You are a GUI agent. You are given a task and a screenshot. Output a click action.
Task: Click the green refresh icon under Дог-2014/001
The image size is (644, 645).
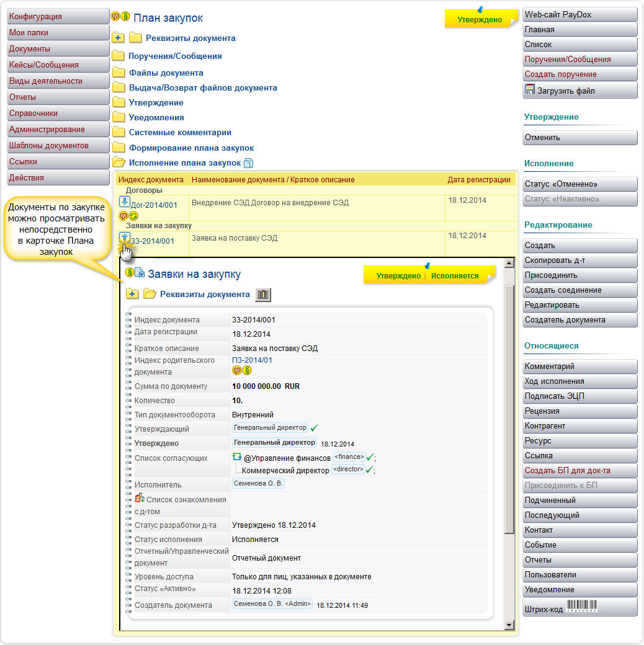(x=133, y=216)
